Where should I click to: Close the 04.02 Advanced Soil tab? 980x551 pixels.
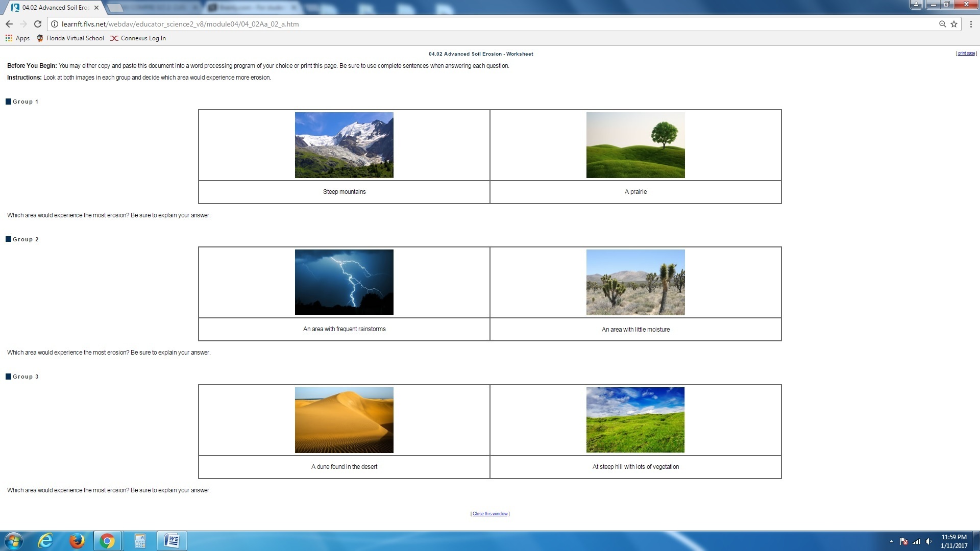(96, 8)
